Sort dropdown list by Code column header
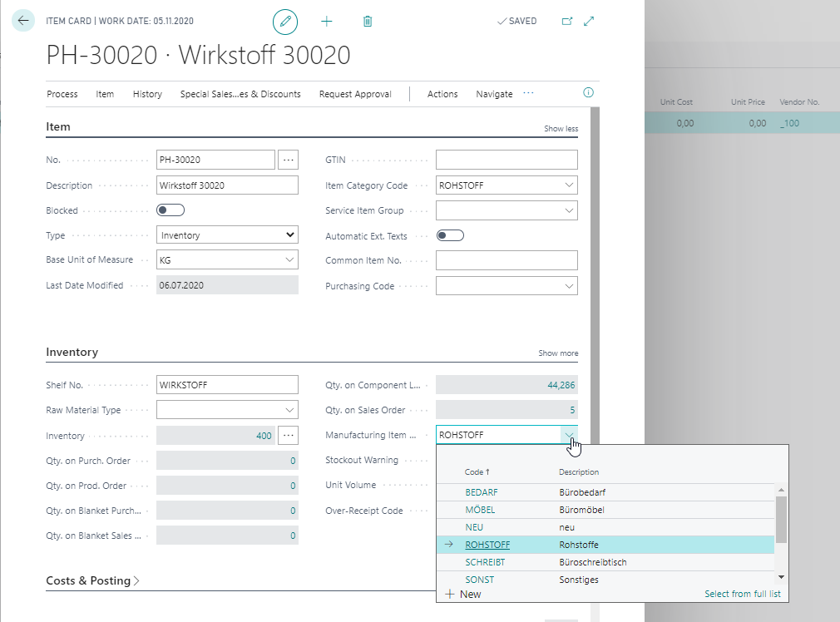This screenshot has height=622, width=840. pos(477,472)
